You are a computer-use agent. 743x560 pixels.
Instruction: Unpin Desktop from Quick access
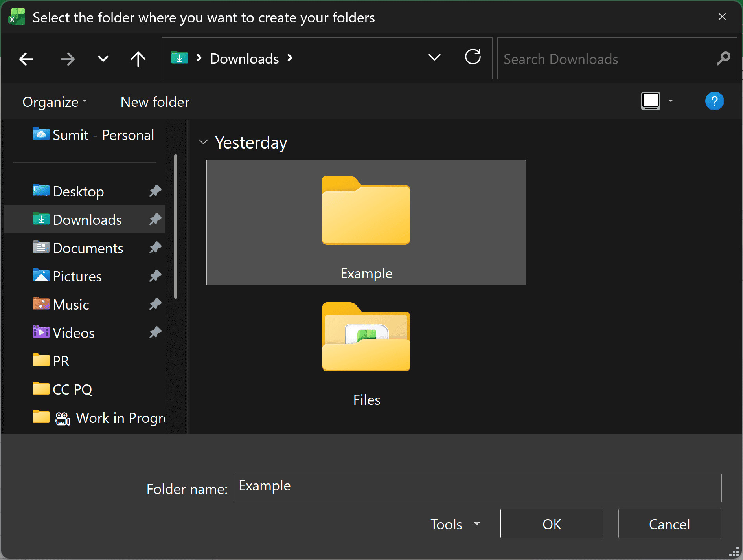coord(154,191)
